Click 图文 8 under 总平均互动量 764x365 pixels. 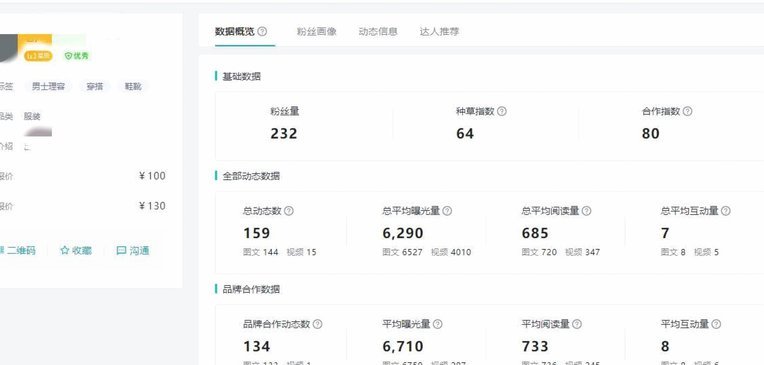[x=673, y=252]
